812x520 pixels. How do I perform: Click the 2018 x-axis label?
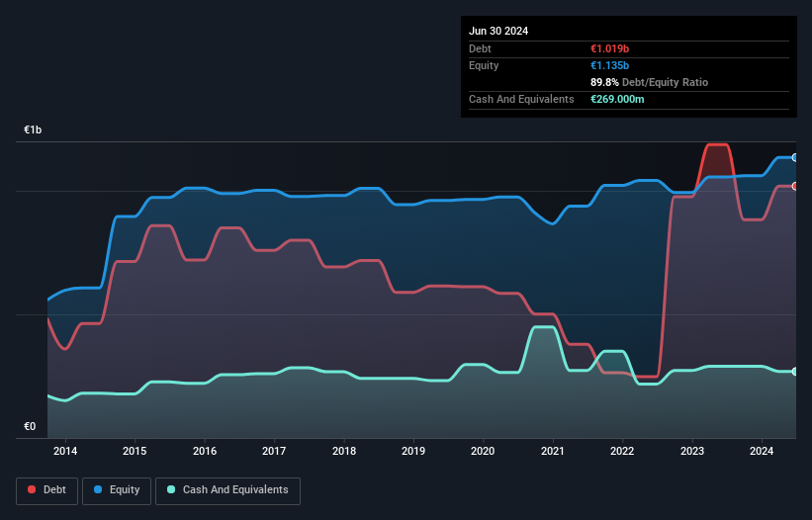(344, 451)
